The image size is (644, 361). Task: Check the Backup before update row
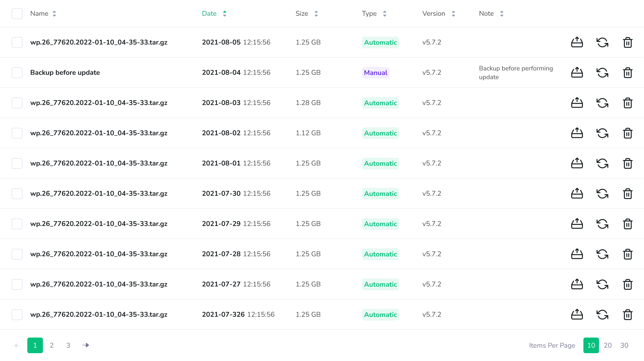pos(17,73)
